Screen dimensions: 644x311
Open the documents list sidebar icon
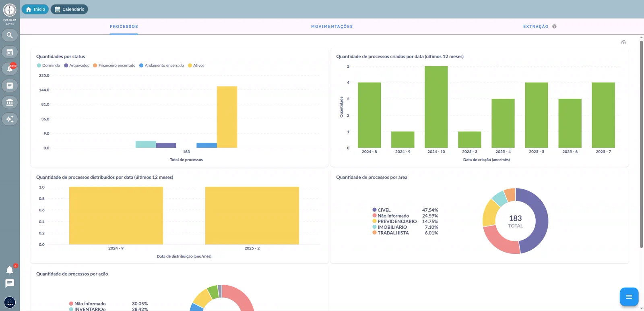click(10, 85)
